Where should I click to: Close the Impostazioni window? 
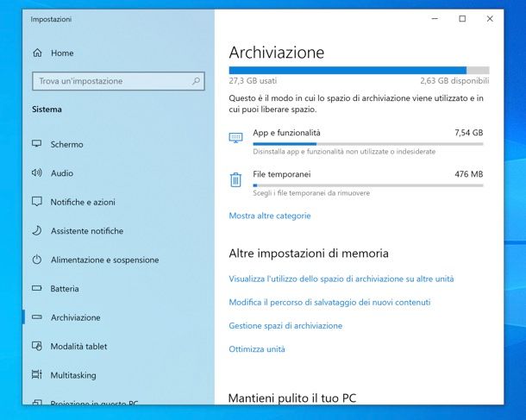click(x=490, y=19)
